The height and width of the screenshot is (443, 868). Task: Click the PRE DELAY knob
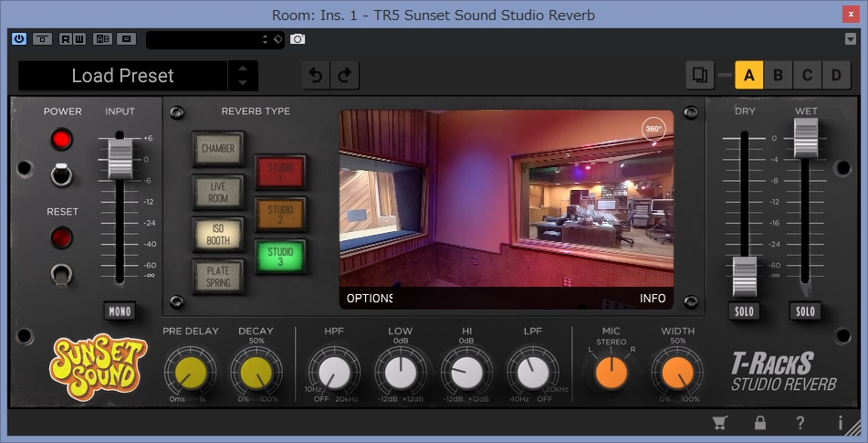(191, 373)
